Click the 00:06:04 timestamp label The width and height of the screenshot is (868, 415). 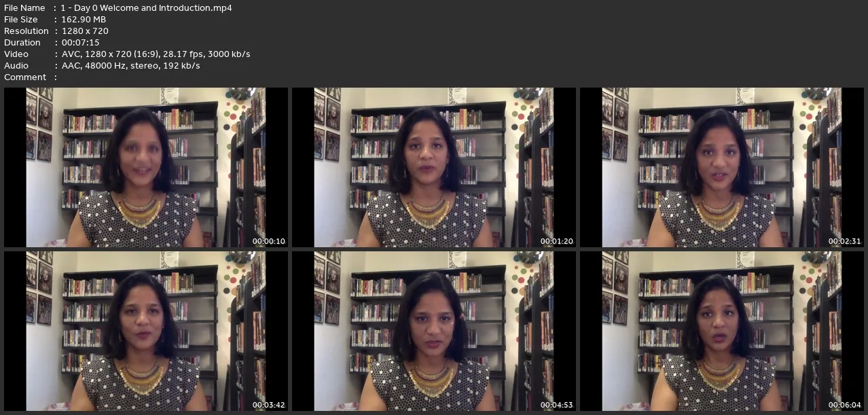844,405
